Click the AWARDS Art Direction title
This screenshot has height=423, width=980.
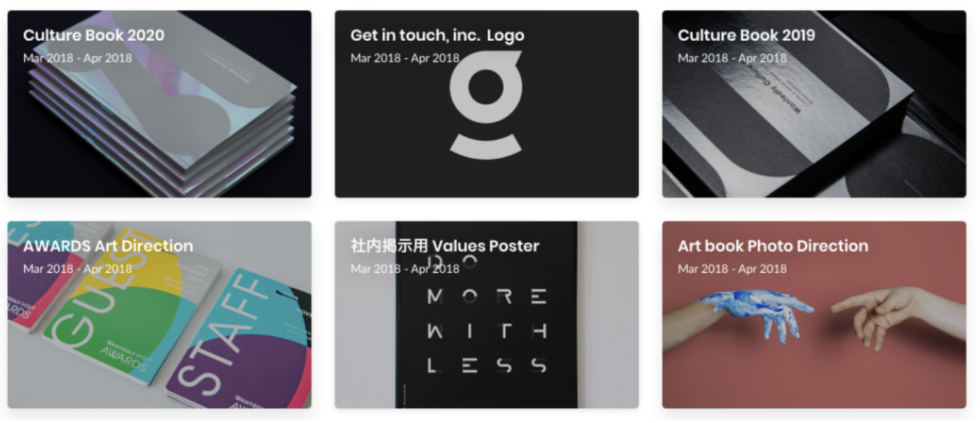[x=108, y=246]
